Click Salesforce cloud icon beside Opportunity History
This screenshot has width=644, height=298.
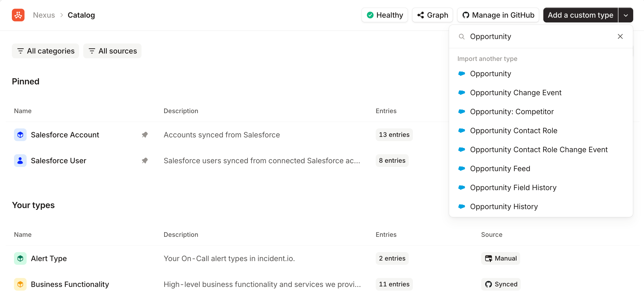point(462,206)
